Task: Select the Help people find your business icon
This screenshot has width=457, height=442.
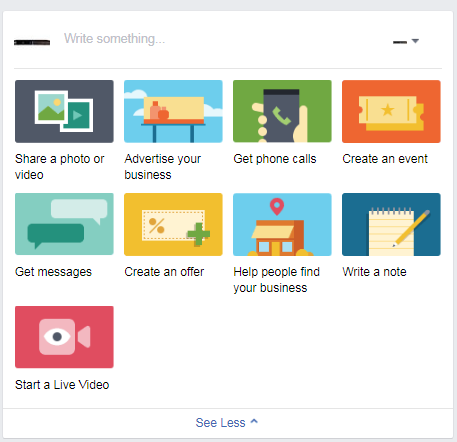Action: pyautogui.click(x=282, y=224)
